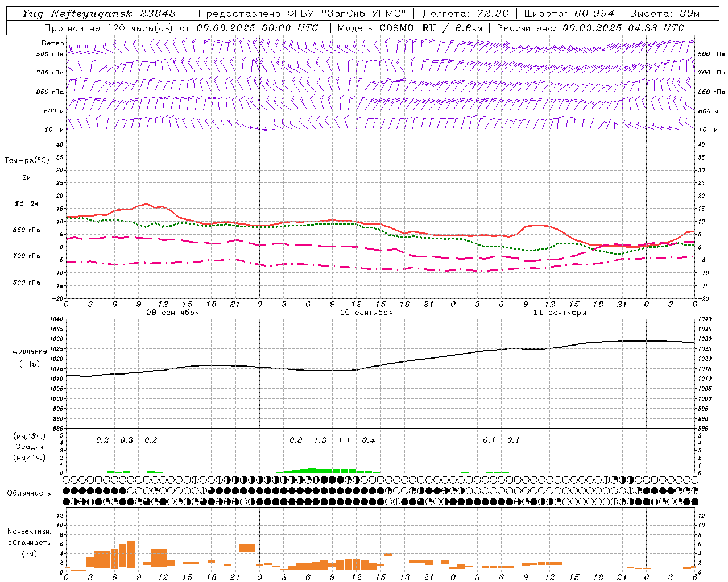
Task: Click the 1.1 precipitation amount
Action: tap(344, 440)
